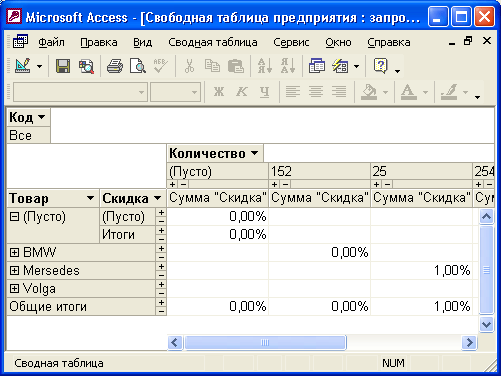The image size is (501, 376).
Task: Open the Код filter field dropdown
Action: 42,117
